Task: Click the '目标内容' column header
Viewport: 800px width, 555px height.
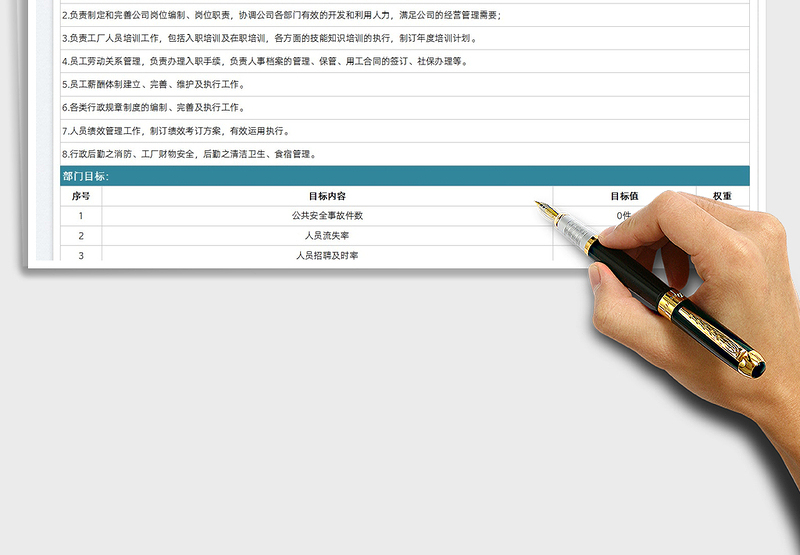Action: tap(327, 196)
